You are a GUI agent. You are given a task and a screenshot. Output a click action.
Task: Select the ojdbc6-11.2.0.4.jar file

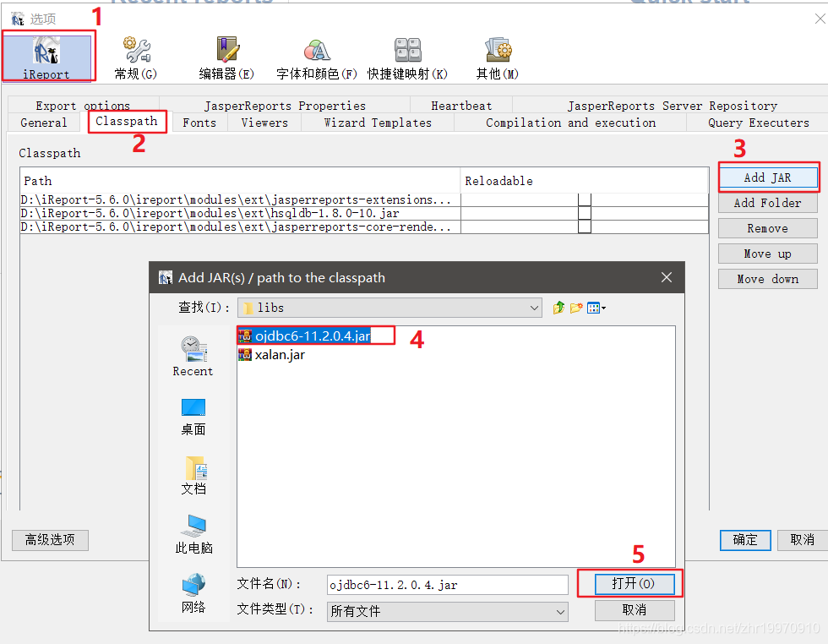coord(305,336)
